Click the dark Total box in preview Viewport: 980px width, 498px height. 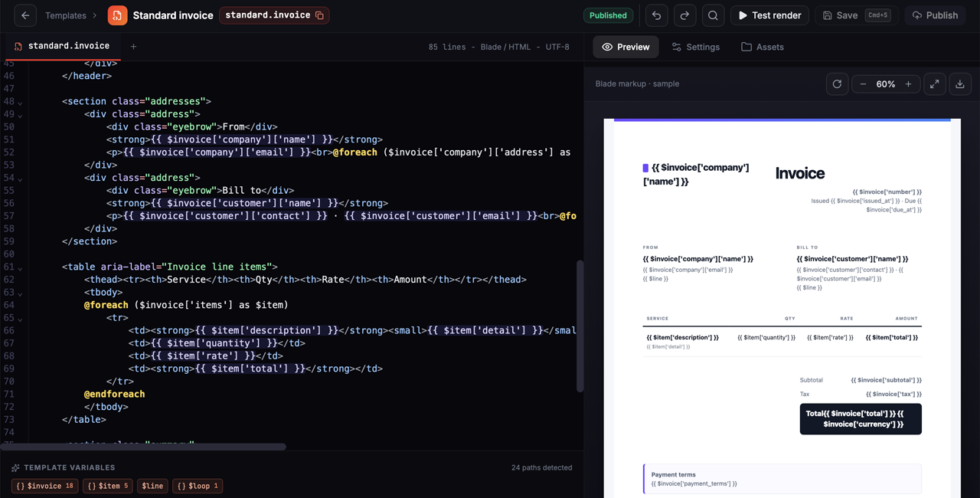click(861, 419)
